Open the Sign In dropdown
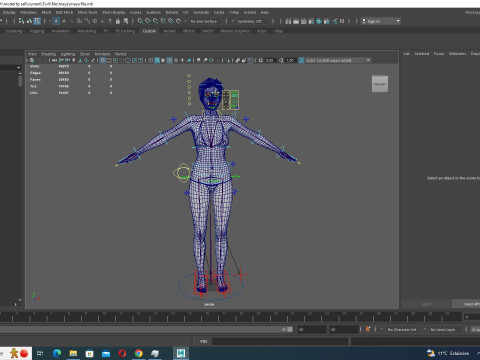The image size is (480, 360). tap(381, 21)
